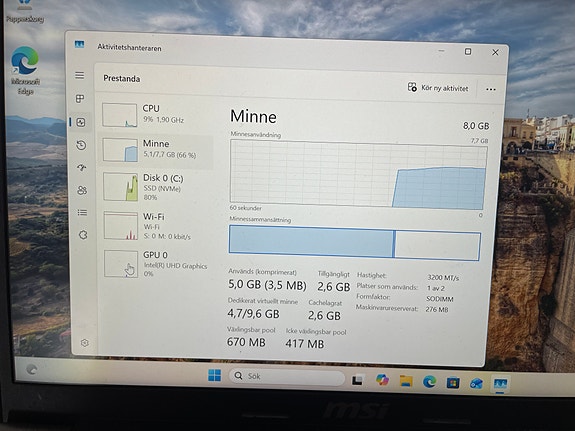575x431 pixels.
Task: Select the Performance page icon in sidebar
Action: 81,122
